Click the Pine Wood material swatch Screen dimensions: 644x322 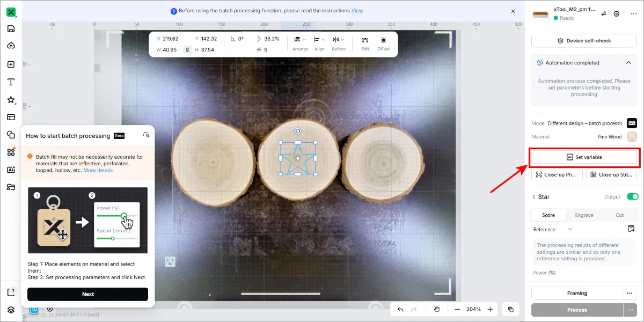(632, 137)
